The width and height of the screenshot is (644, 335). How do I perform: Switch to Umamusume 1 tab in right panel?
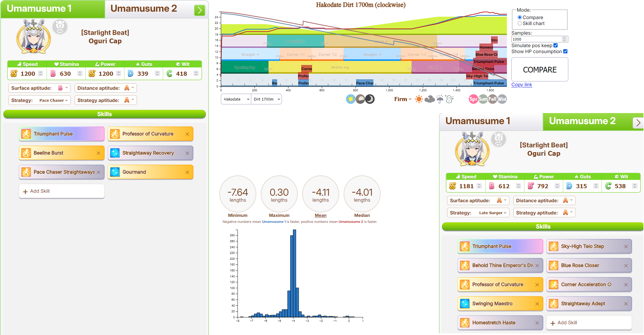tap(491, 121)
